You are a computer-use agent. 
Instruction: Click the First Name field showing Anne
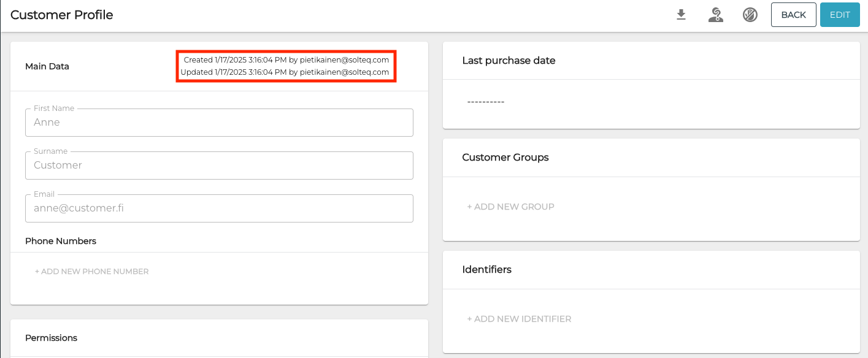pos(219,122)
